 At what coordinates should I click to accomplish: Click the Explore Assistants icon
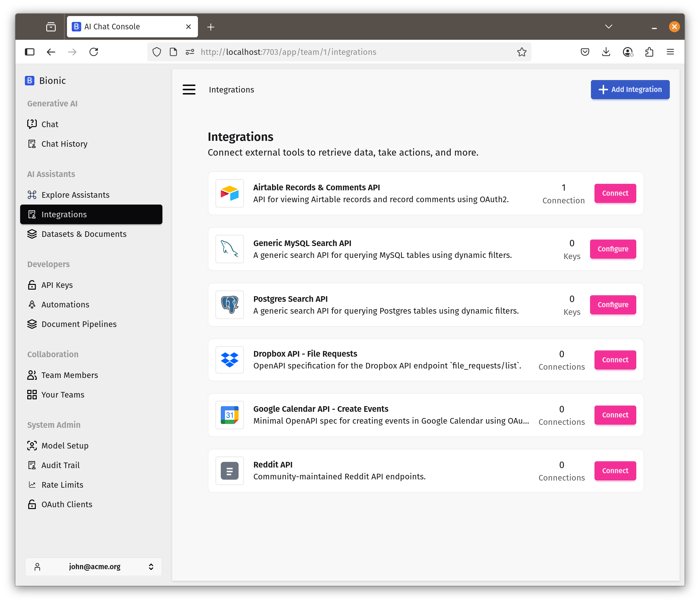[x=32, y=195]
